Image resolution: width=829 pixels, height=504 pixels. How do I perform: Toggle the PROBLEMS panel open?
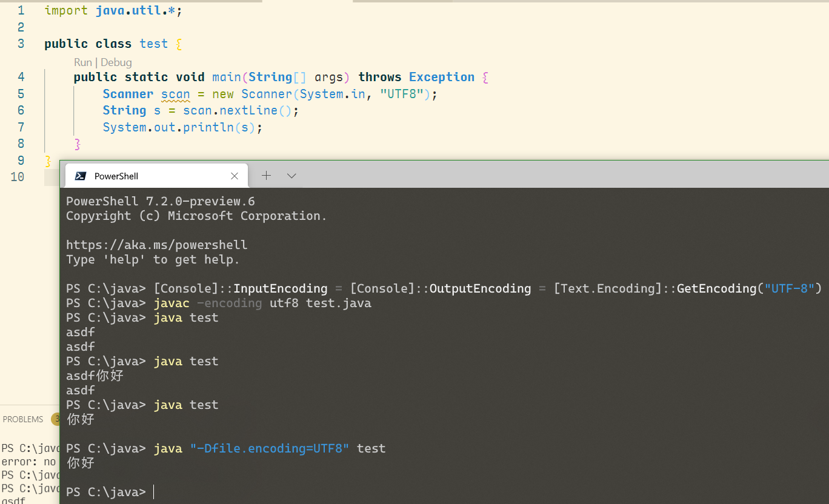pyautogui.click(x=22, y=419)
